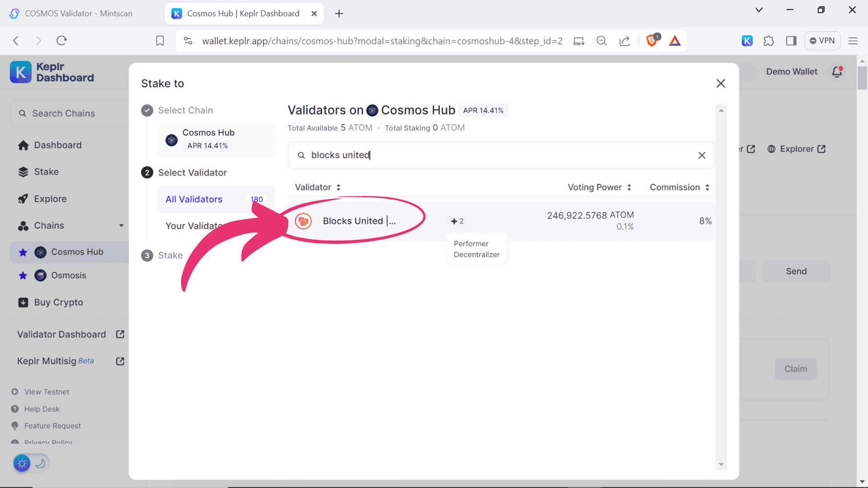The width and height of the screenshot is (868, 488).
Task: Click View Testnet link
Action: (x=41, y=392)
